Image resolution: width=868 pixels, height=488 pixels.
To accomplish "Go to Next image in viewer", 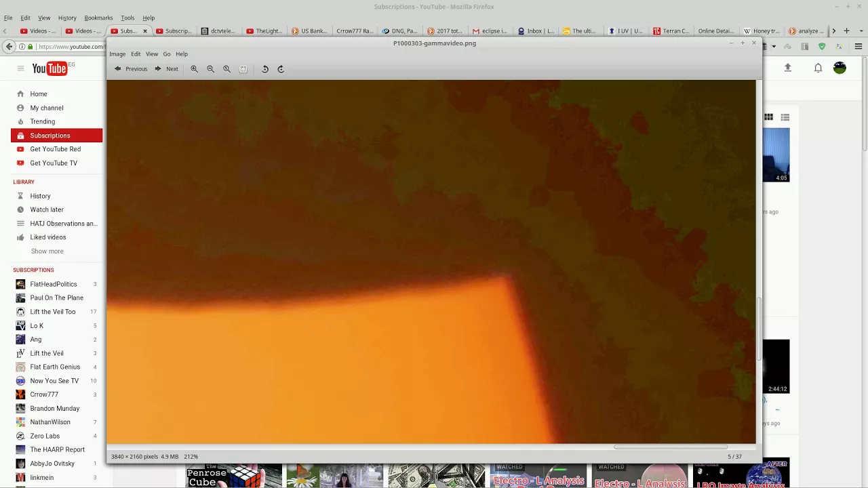I will [x=166, y=68].
